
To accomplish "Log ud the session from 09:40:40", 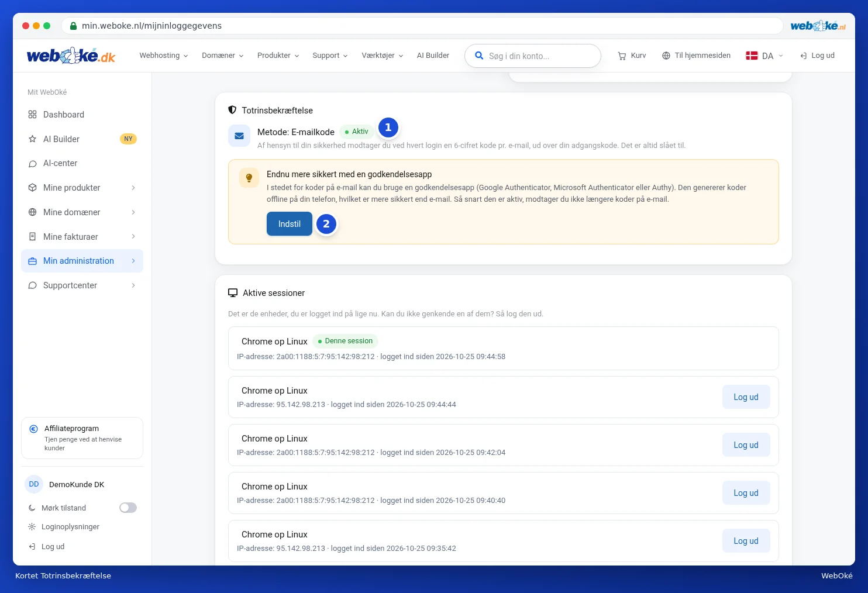I will 746,493.
